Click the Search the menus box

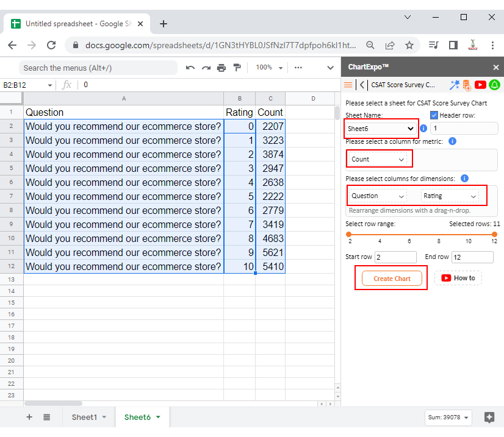[x=98, y=68]
